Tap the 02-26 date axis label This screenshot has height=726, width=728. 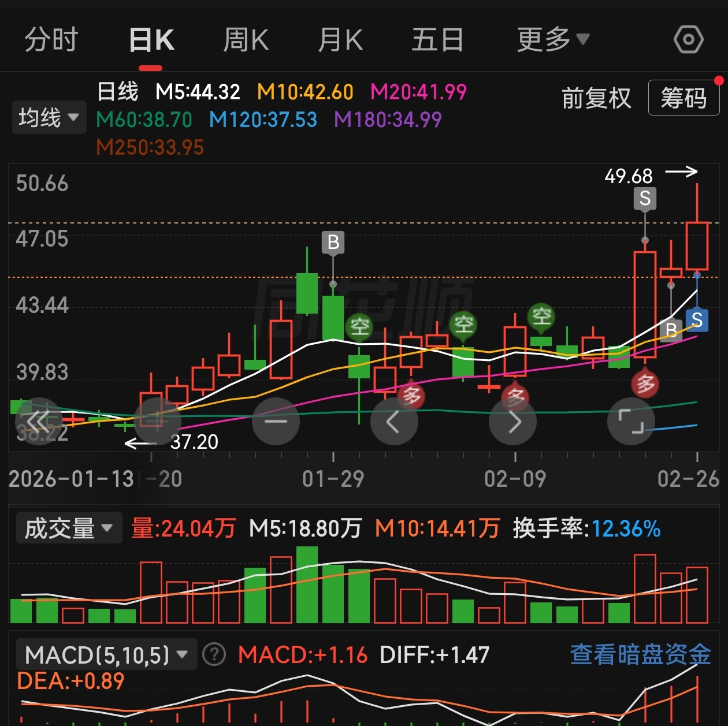(x=688, y=479)
